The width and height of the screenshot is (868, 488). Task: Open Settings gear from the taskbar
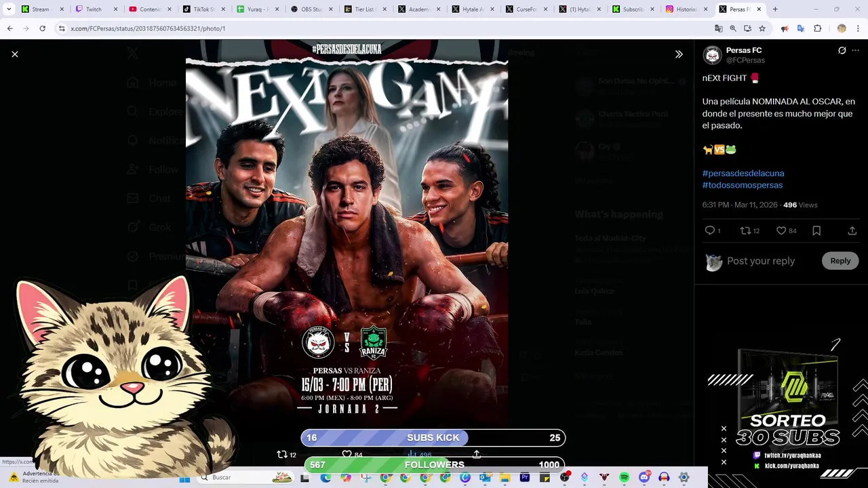pyautogui.click(x=684, y=478)
